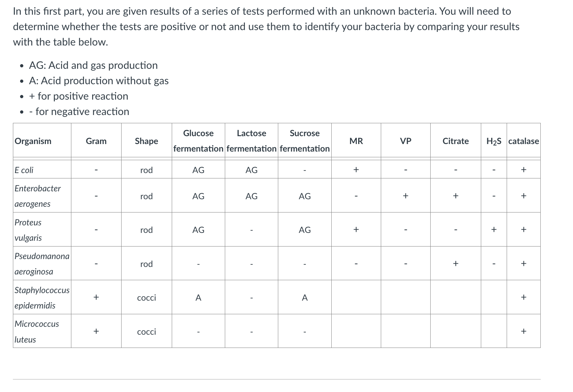Click the H2S plus sign for Proteus vulgaris

click(x=494, y=229)
